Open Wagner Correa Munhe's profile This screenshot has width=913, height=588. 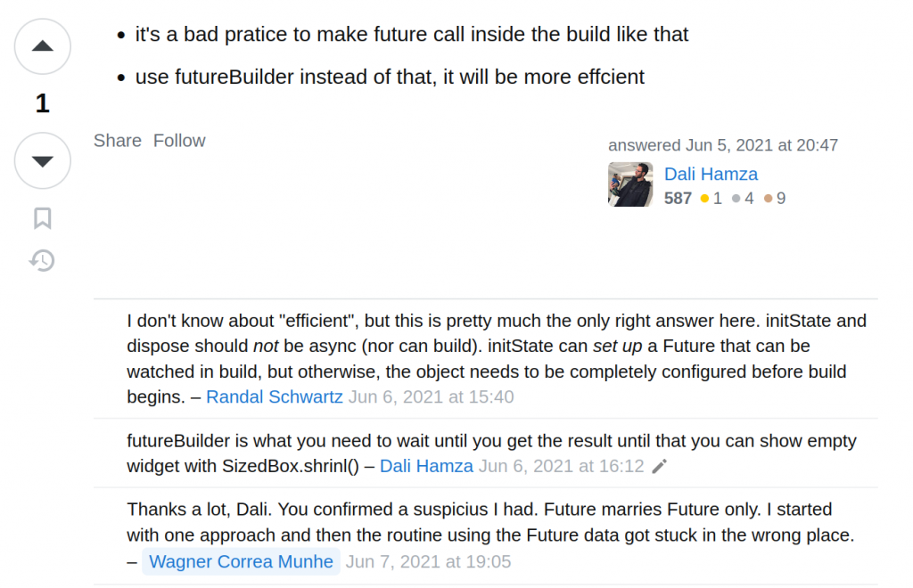point(241,561)
